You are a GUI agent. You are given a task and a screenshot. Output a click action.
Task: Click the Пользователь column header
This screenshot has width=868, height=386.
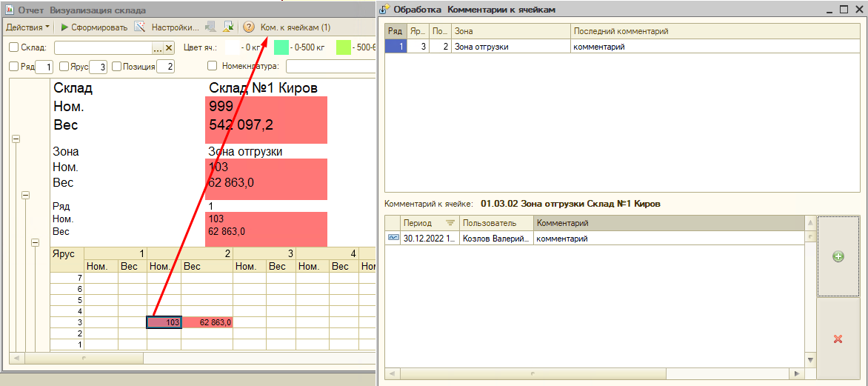[x=496, y=223]
